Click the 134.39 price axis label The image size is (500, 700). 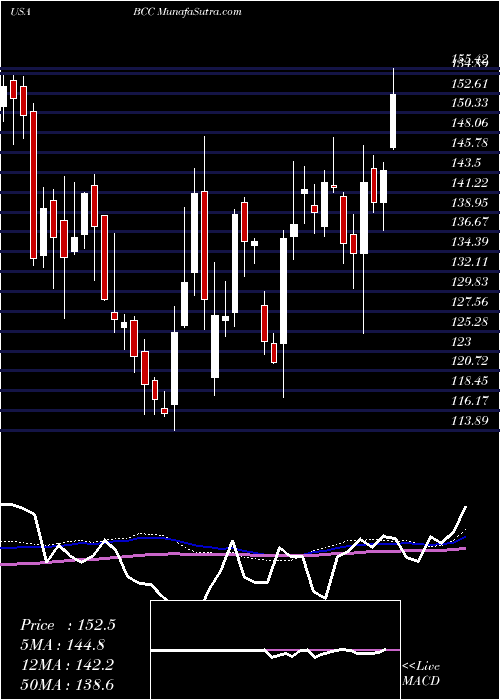470,242
